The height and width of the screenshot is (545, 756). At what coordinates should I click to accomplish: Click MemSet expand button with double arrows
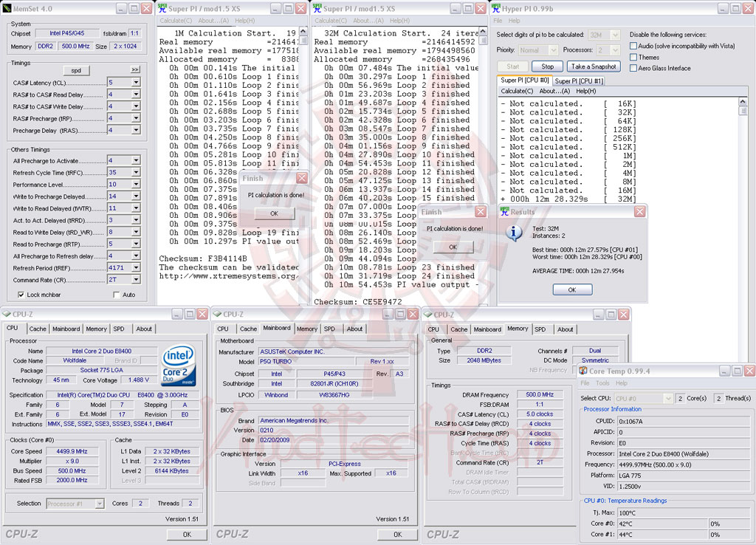[136, 70]
